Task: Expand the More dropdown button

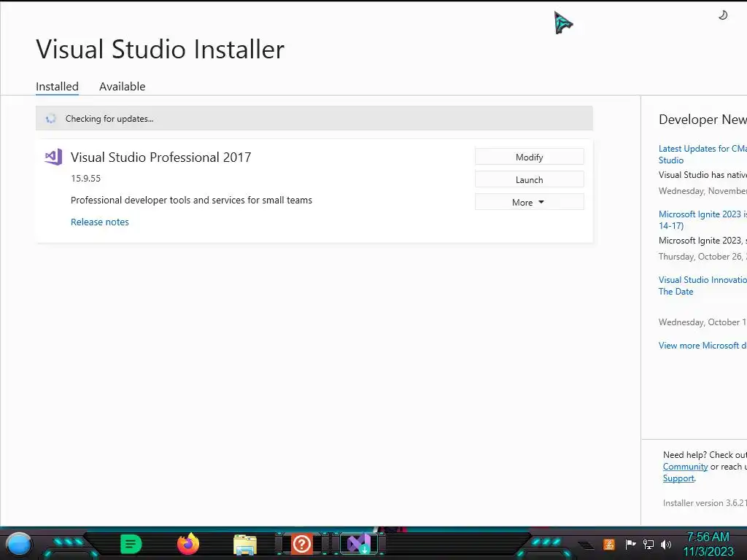Action: pos(530,203)
